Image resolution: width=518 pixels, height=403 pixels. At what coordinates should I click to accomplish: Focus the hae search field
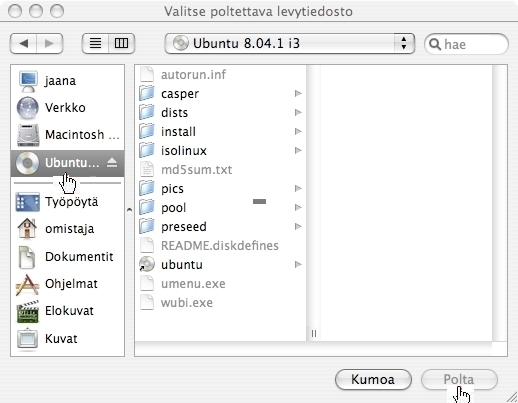point(466,44)
